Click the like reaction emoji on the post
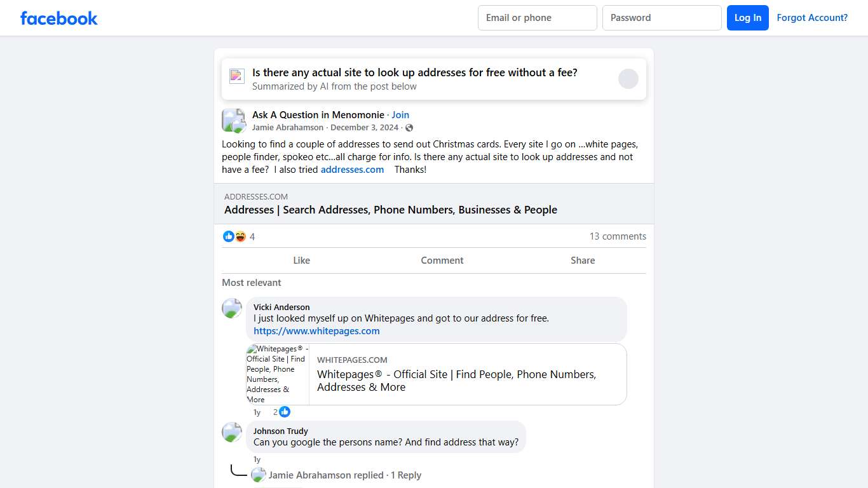This screenshot has width=868, height=488. pos(229,236)
